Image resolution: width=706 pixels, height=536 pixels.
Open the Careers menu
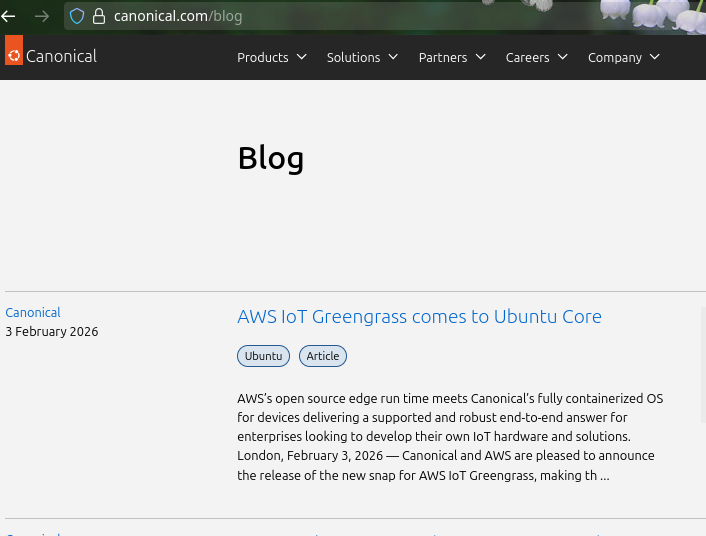tap(527, 58)
